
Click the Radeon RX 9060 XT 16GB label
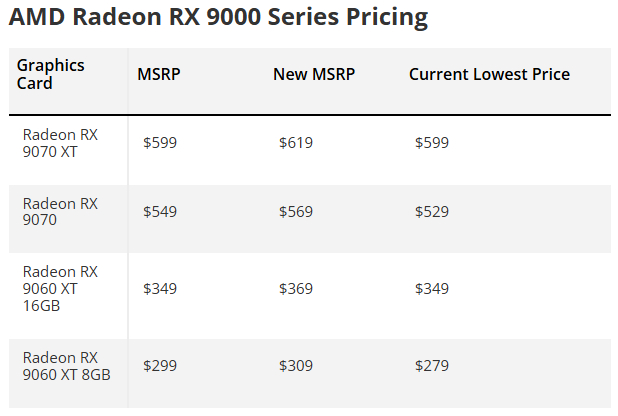click(61, 289)
